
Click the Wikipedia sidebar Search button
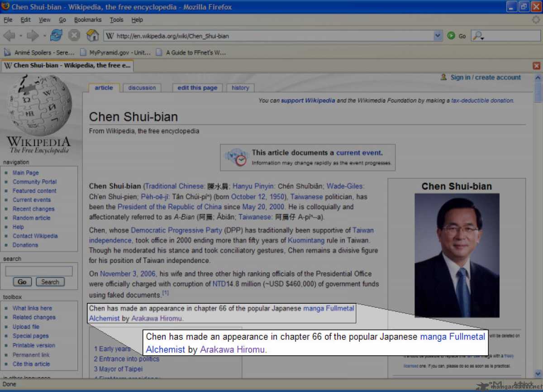pos(50,282)
